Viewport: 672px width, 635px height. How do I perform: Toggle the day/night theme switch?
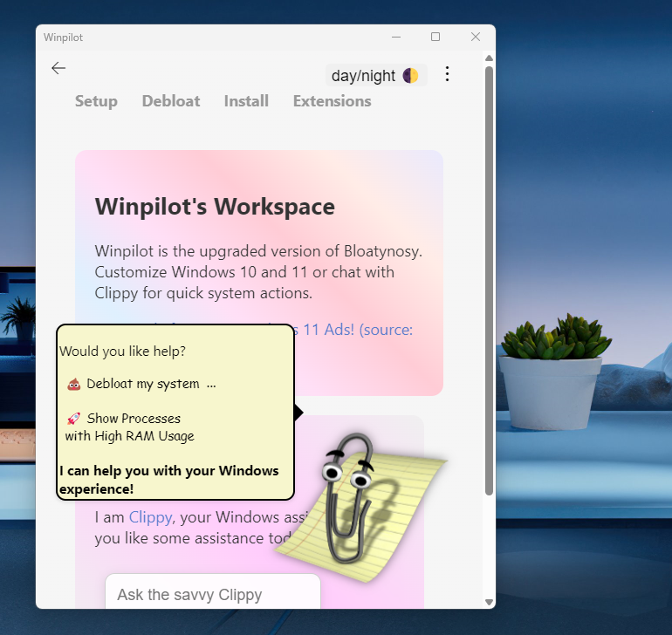pos(375,76)
